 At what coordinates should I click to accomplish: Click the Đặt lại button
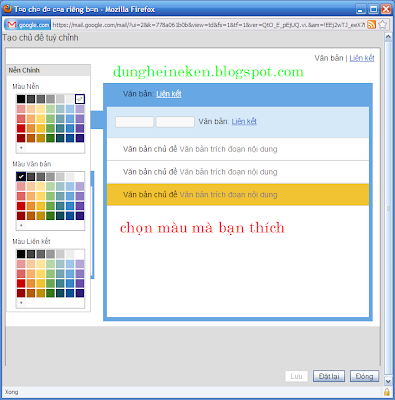pos(329,376)
